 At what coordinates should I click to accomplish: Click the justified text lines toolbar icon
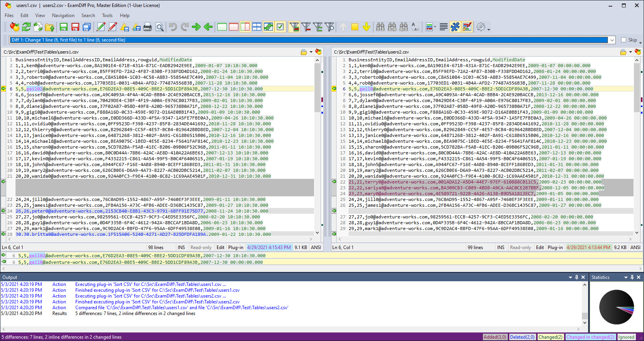click(x=443, y=27)
